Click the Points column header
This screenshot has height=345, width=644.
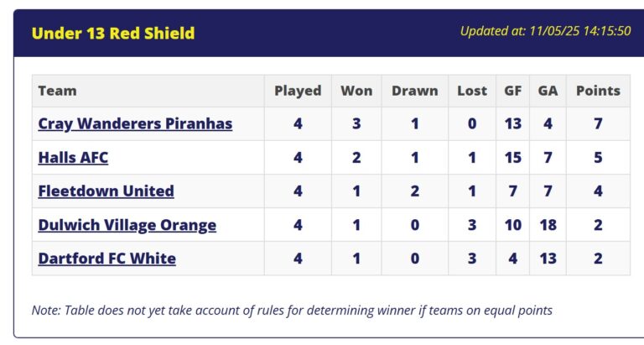coord(598,91)
